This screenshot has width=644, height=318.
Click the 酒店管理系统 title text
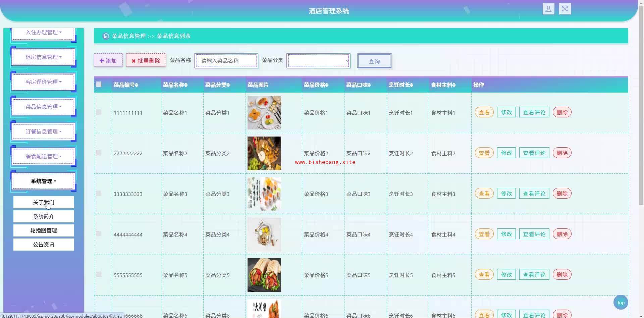(329, 11)
